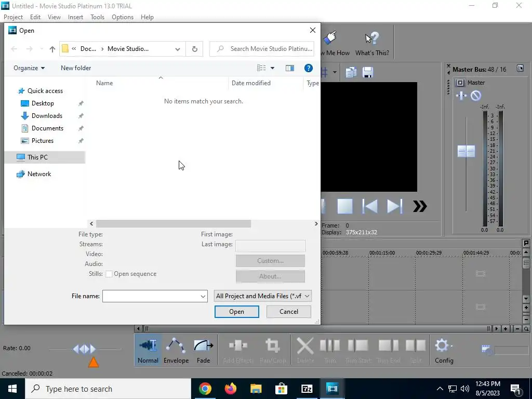Open Microsoft Store from the taskbar

[x=281, y=389]
